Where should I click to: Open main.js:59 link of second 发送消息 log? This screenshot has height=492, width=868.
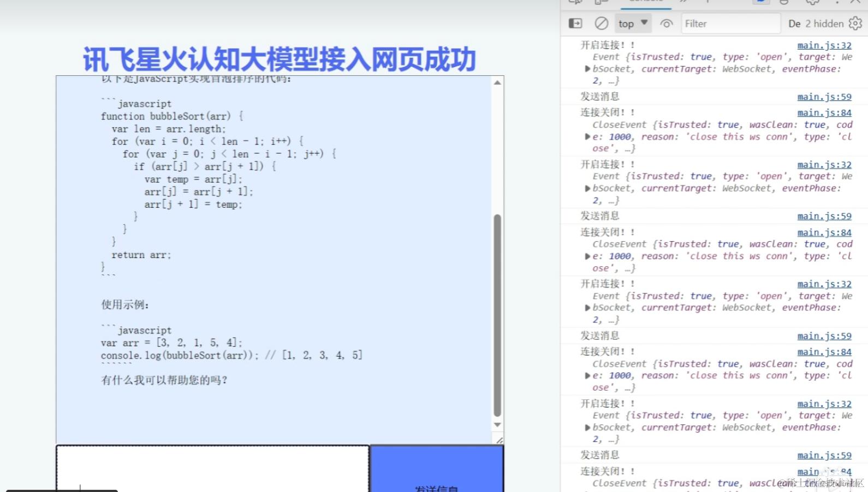(x=824, y=216)
